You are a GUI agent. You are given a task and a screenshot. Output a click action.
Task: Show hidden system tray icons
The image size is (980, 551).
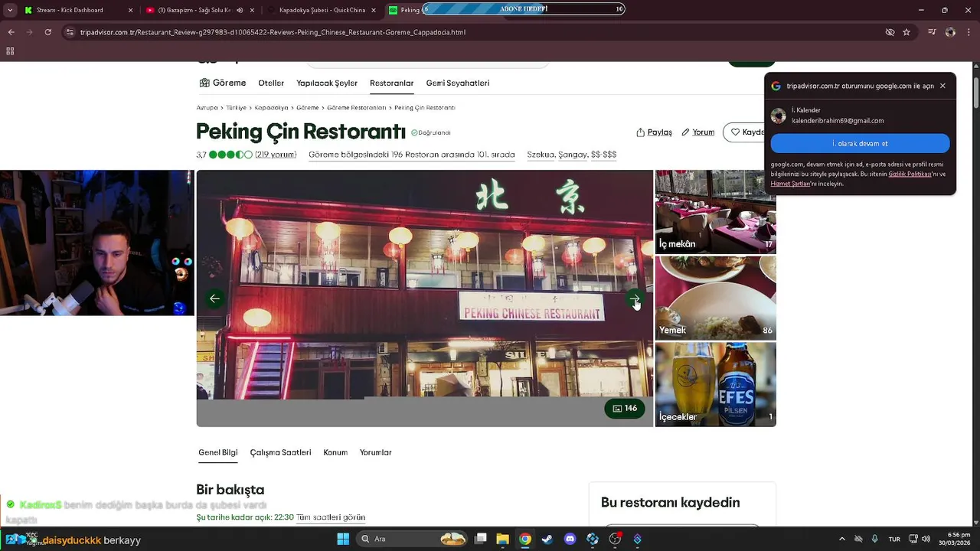(842, 539)
